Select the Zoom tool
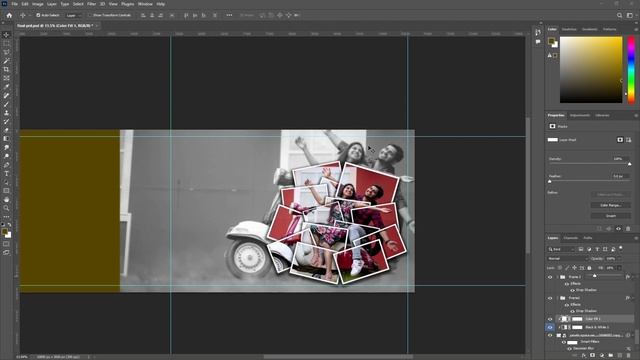The height and width of the screenshot is (360, 640). click(6, 208)
